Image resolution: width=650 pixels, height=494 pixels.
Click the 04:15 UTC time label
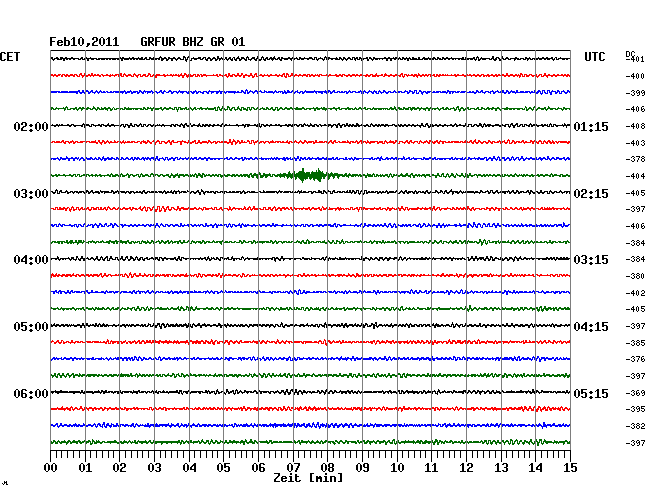pos(591,327)
